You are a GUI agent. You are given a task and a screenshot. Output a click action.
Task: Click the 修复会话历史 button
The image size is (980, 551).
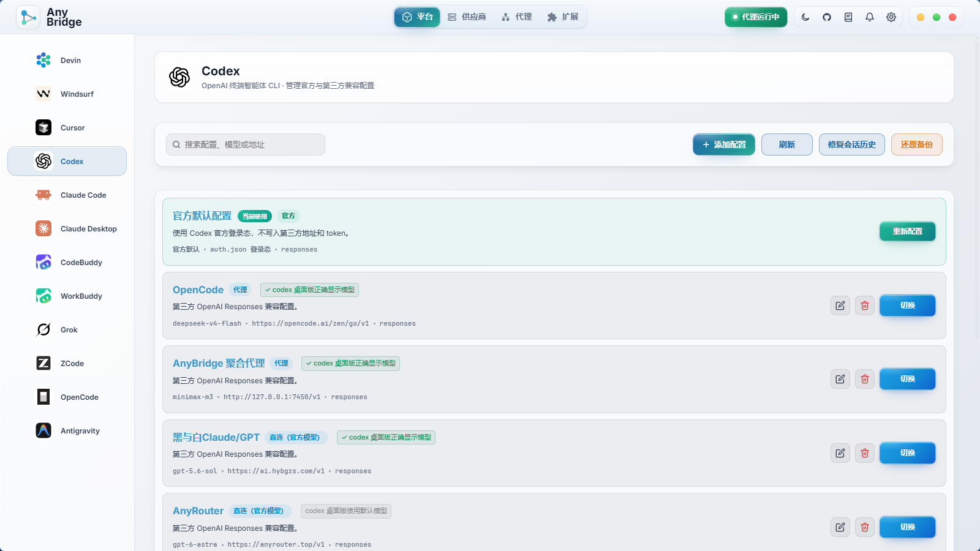pos(852,144)
